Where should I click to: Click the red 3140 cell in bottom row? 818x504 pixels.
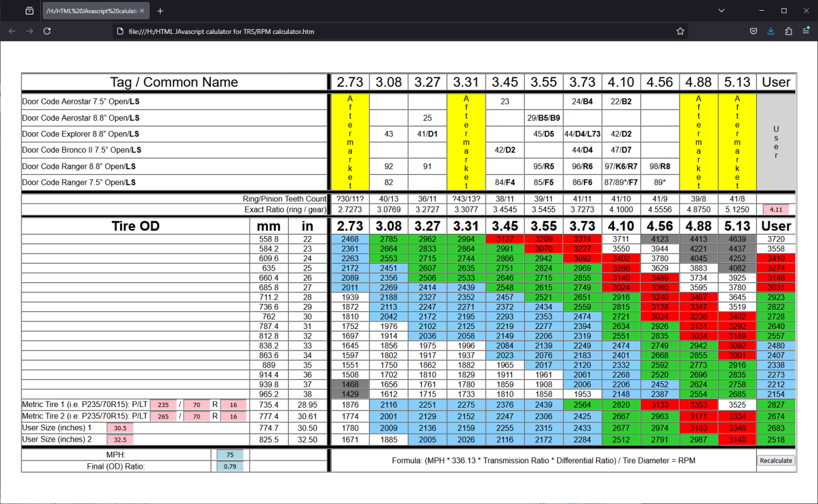coord(737,440)
